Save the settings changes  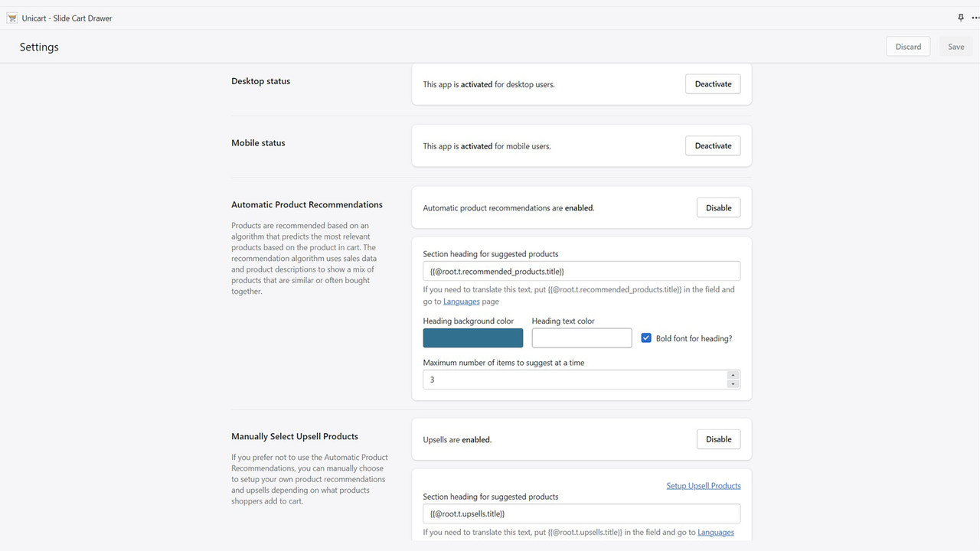[955, 46]
